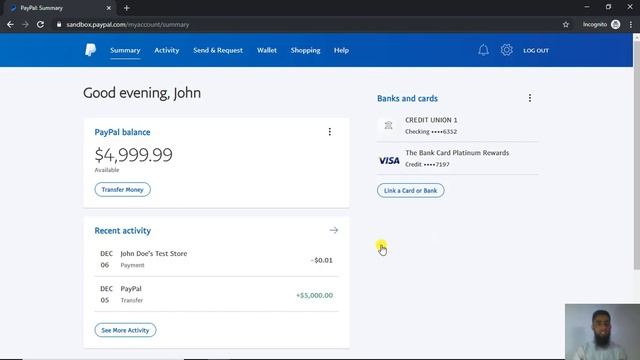Select the Summary nav item

(125, 50)
